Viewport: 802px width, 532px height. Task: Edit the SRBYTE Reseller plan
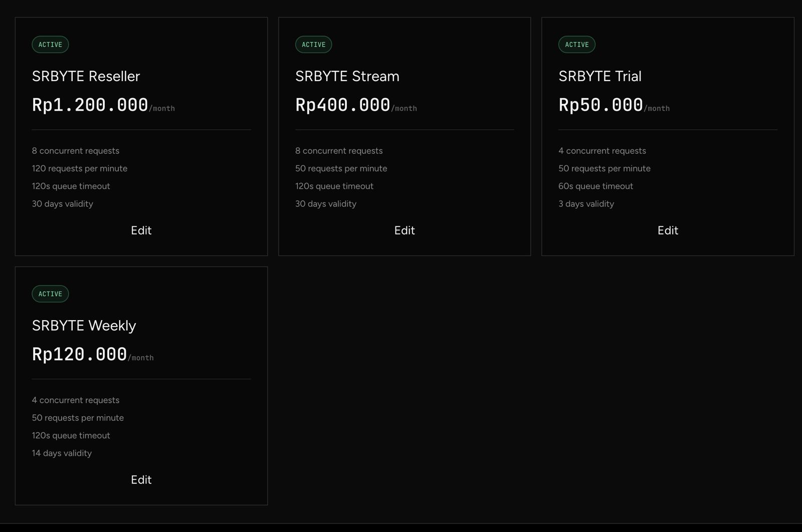coord(141,230)
